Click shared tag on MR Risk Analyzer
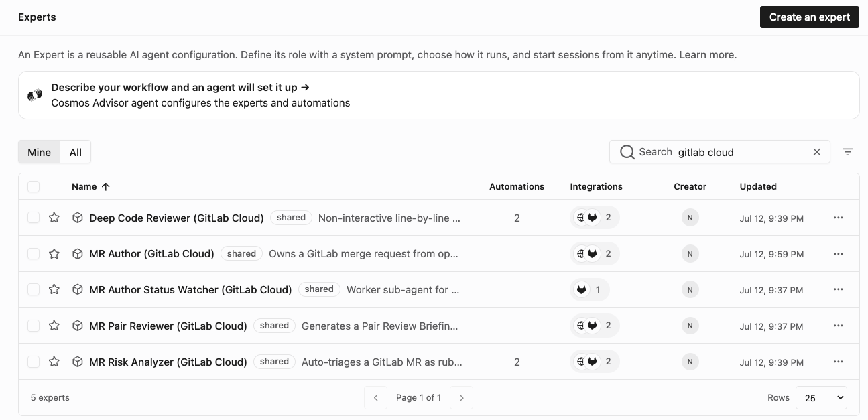Screen dimensions: 868x420 274,362
